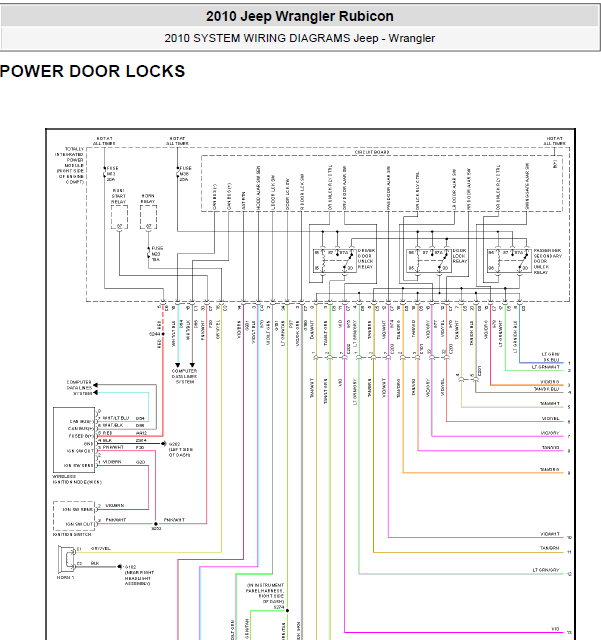Click the horn component symbol
601x640 pixels.
click(x=67, y=559)
